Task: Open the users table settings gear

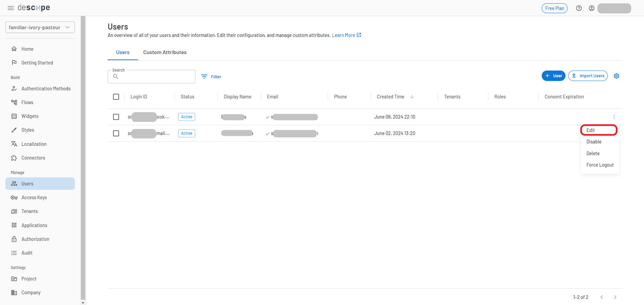Action: (616, 76)
